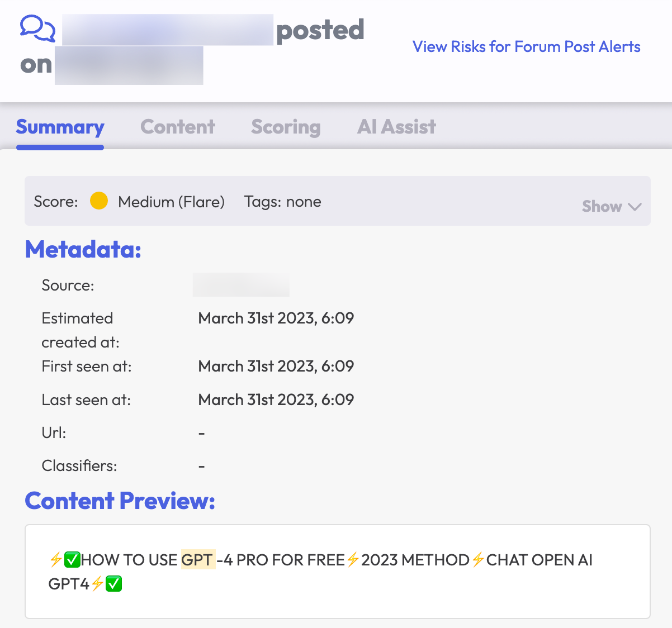Screen dimensions: 672x628
Task: Click the forum post chat bubbles icon
Action: pos(37,28)
